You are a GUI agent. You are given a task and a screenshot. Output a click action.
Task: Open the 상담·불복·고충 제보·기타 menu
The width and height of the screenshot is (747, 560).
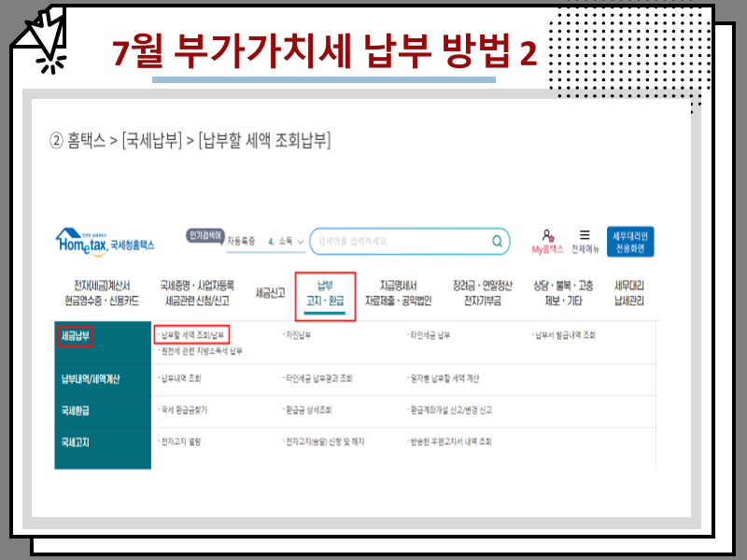coord(563,293)
